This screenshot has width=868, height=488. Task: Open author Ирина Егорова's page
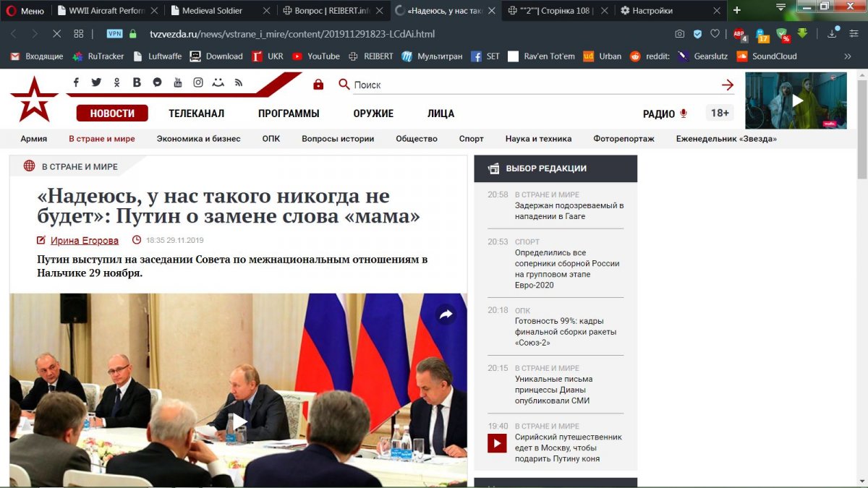coord(85,241)
